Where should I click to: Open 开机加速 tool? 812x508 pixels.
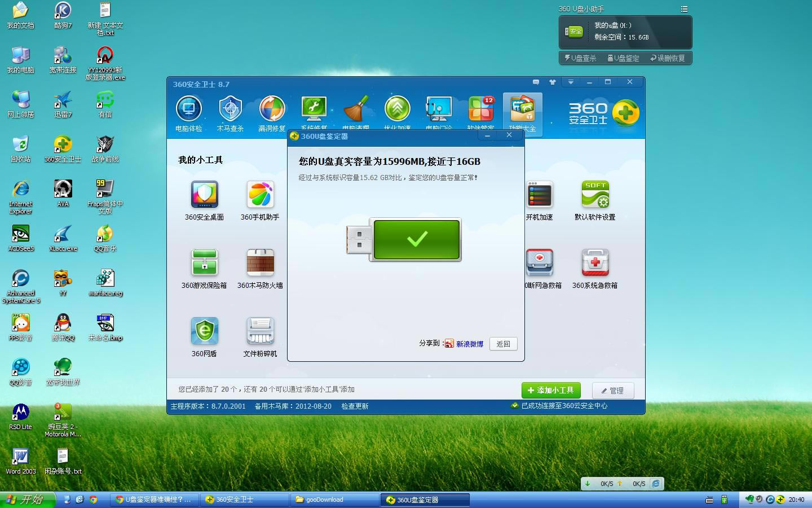(540, 201)
